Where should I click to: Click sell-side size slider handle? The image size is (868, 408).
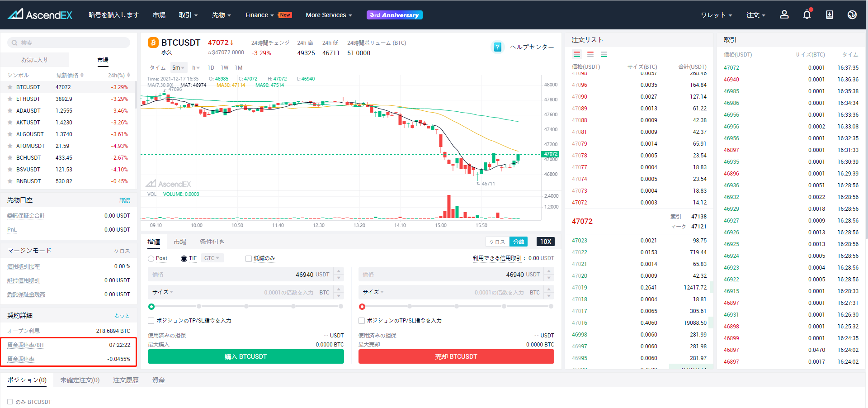[362, 307]
